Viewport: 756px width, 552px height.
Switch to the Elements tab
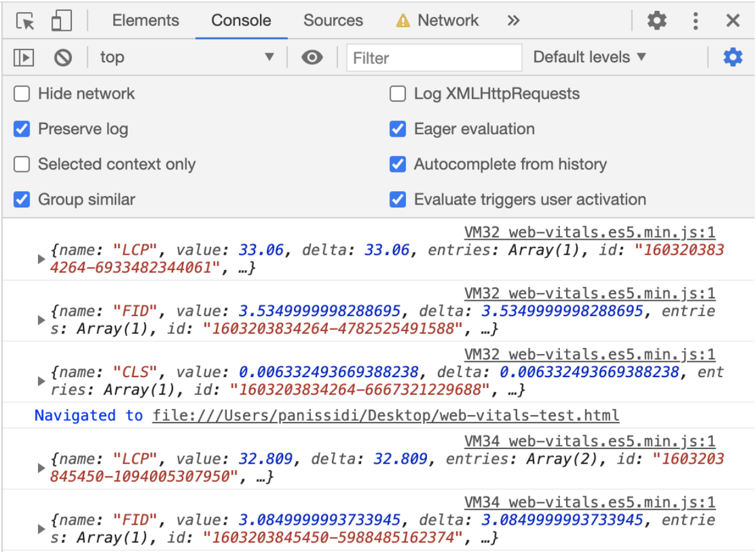pos(146,21)
